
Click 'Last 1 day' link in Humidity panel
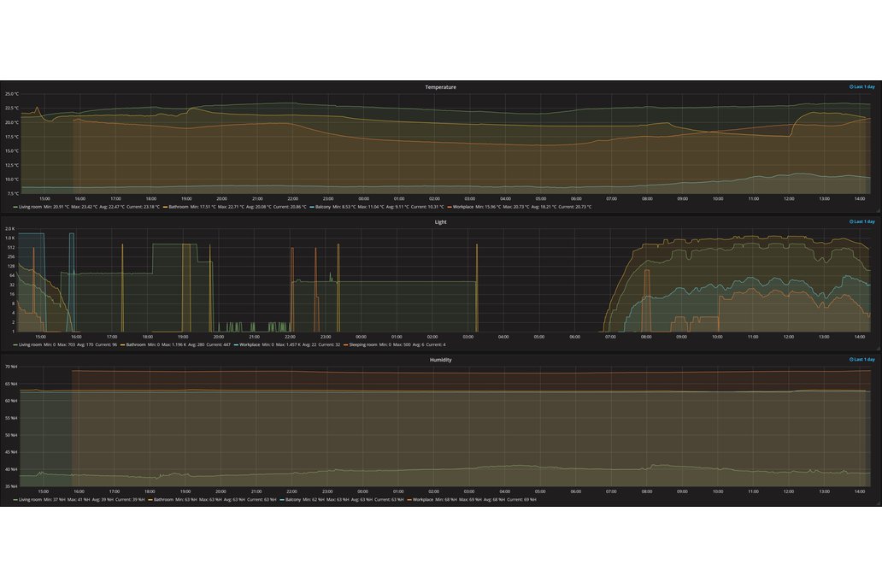tap(864, 360)
